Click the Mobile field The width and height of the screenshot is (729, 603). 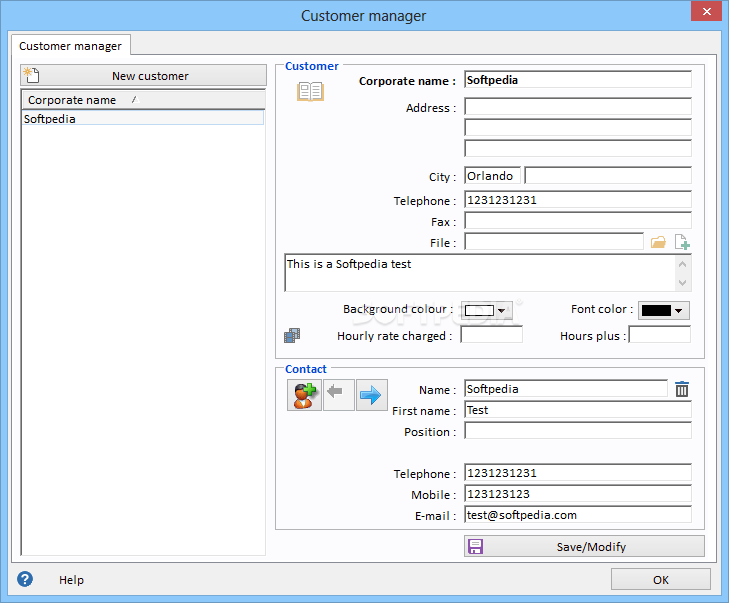578,494
